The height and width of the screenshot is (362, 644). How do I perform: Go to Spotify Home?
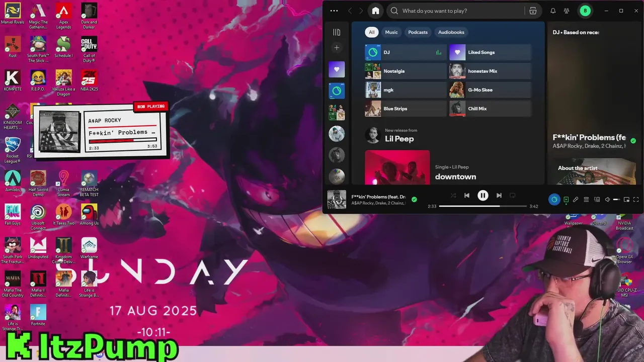click(x=375, y=11)
